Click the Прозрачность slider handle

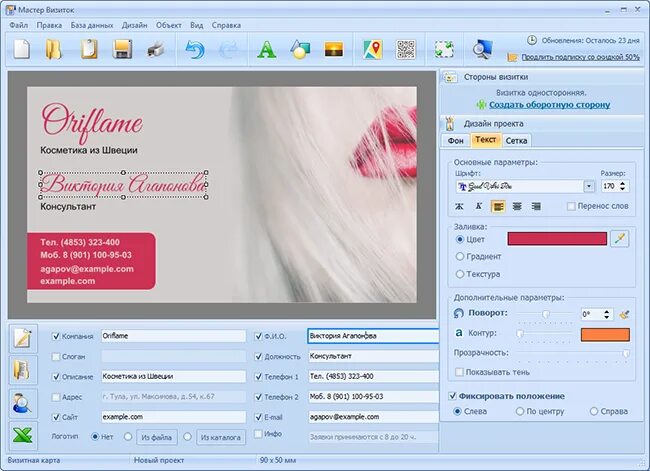626,353
